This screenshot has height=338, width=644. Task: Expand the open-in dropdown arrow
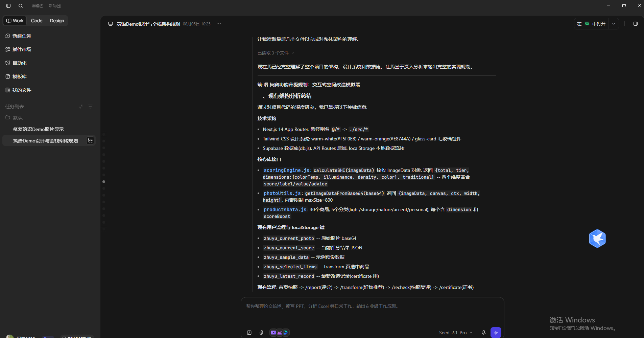(614, 24)
